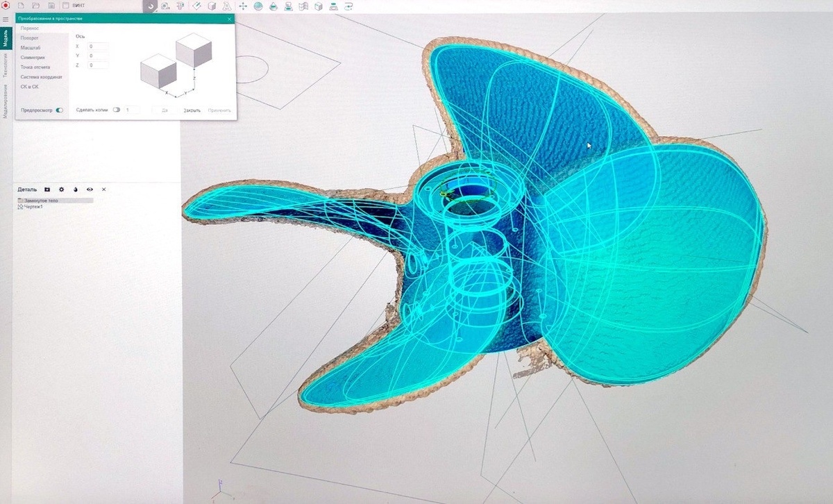Add folder in the Деталь panel
833x504 pixels.
pos(47,189)
